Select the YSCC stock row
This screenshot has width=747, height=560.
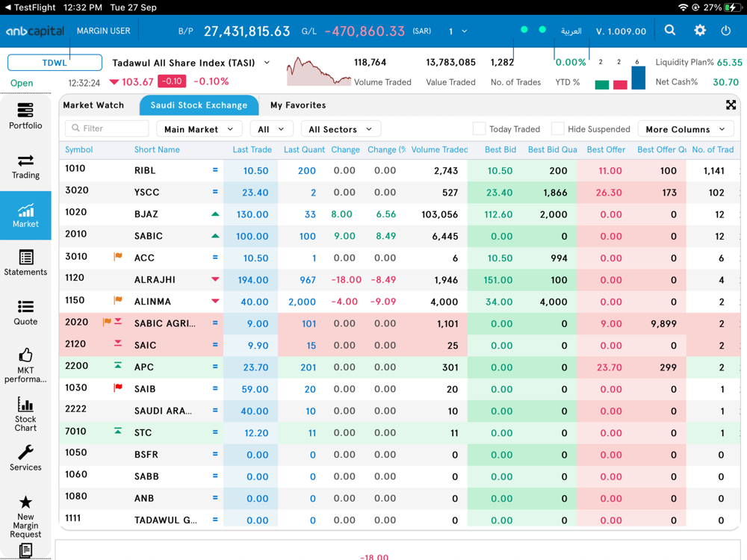pos(399,193)
